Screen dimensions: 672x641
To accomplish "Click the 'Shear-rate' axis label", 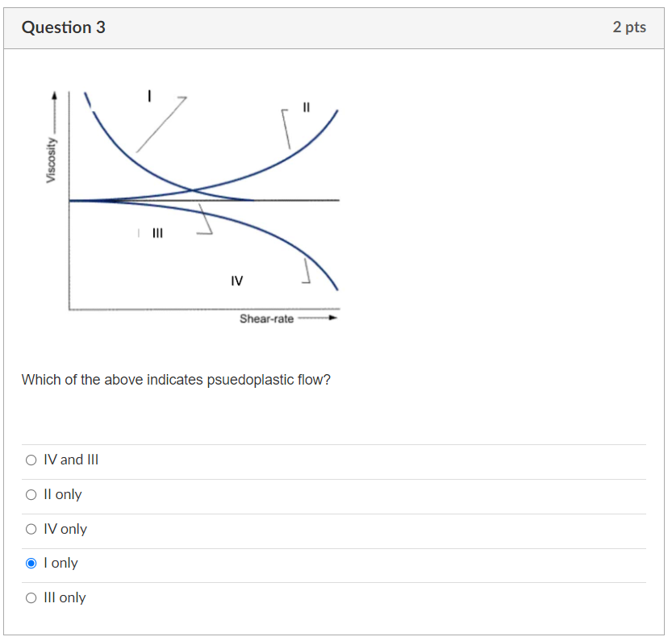I will tap(266, 318).
